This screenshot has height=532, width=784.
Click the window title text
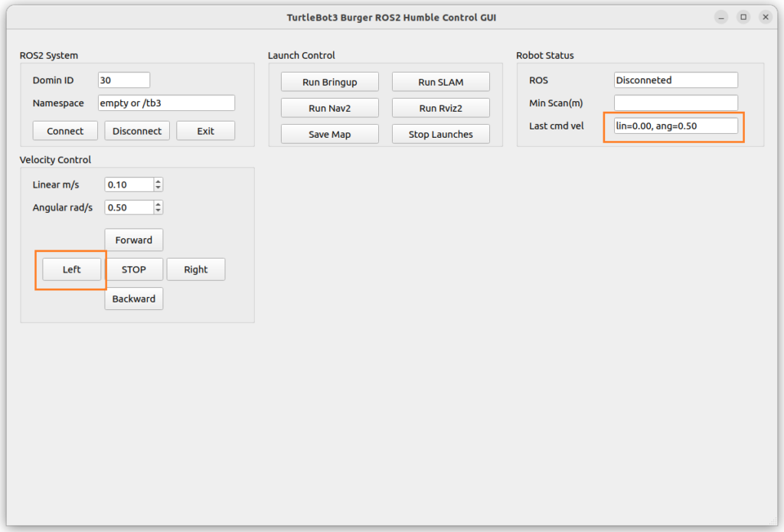coord(391,18)
